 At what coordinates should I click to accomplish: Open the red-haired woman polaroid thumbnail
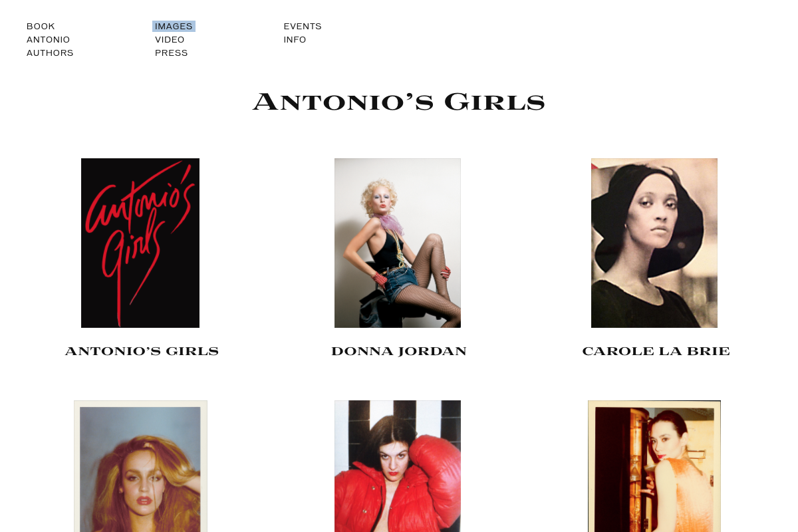(140, 466)
